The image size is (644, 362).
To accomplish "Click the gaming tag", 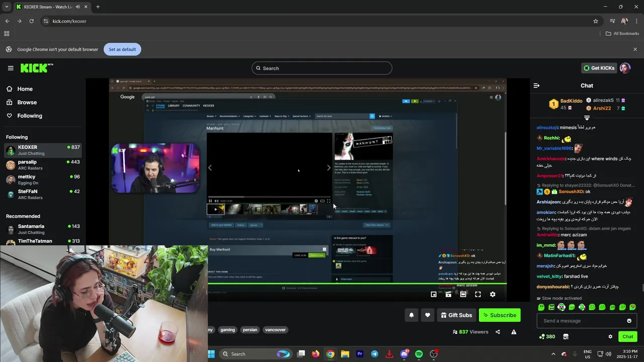I will tap(227, 330).
